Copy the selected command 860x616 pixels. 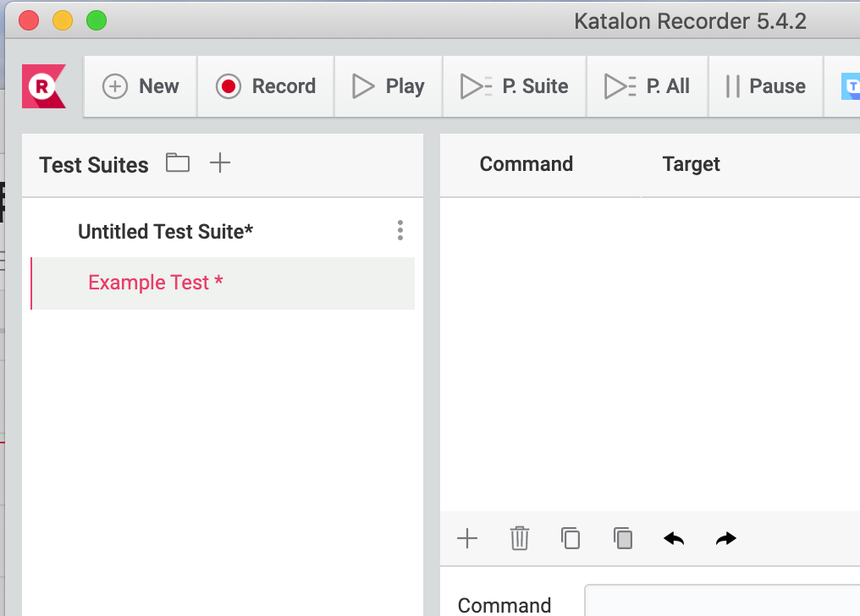571,538
